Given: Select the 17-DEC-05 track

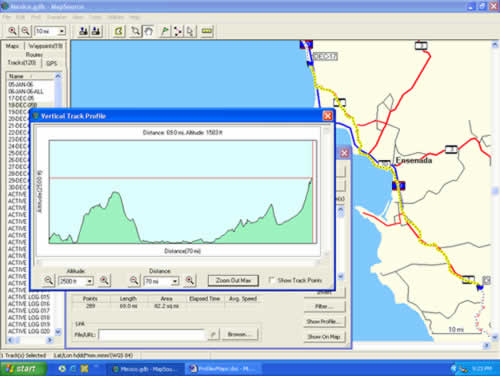Looking at the screenshot, I should [x=21, y=98].
